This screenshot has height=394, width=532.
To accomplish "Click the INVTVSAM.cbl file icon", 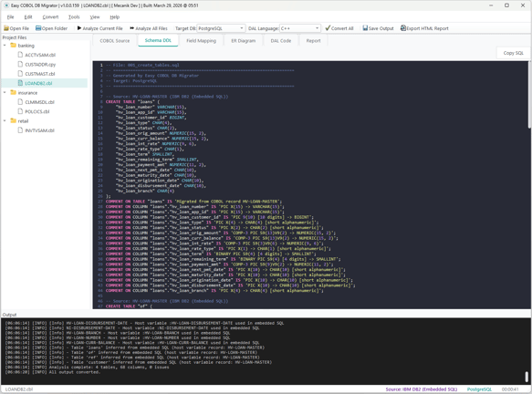I will (20, 130).
